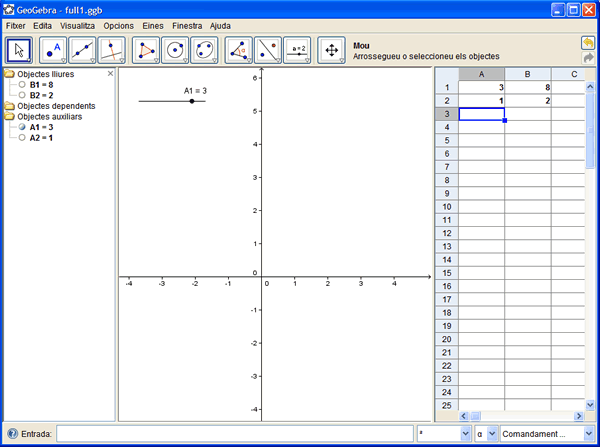
Task: Activate the Circle with center tool
Action: coord(176,50)
